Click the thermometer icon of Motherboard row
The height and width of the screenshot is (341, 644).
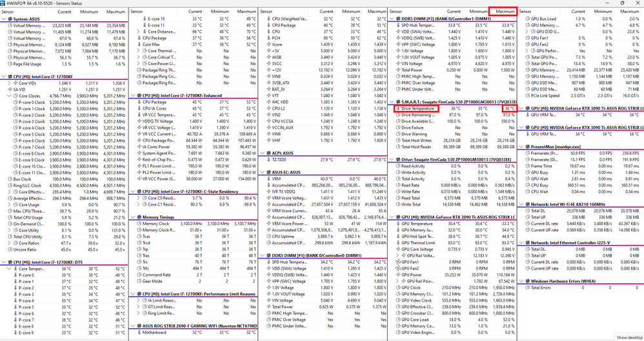click(x=139, y=333)
